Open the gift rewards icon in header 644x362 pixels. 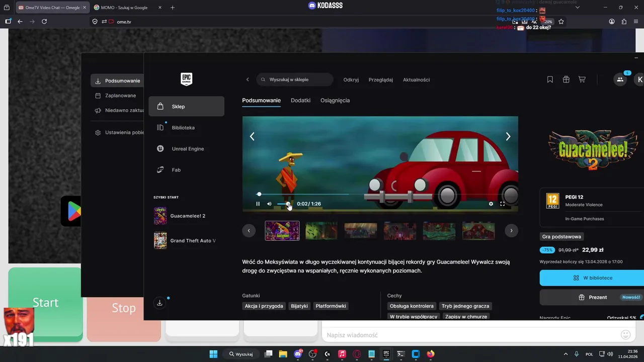[x=566, y=79]
